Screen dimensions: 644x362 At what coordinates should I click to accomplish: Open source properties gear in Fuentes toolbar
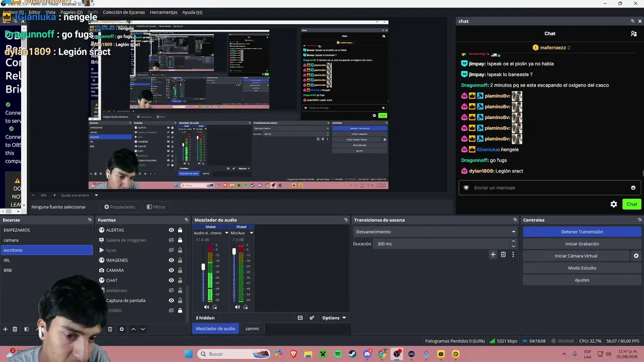[x=122, y=329]
